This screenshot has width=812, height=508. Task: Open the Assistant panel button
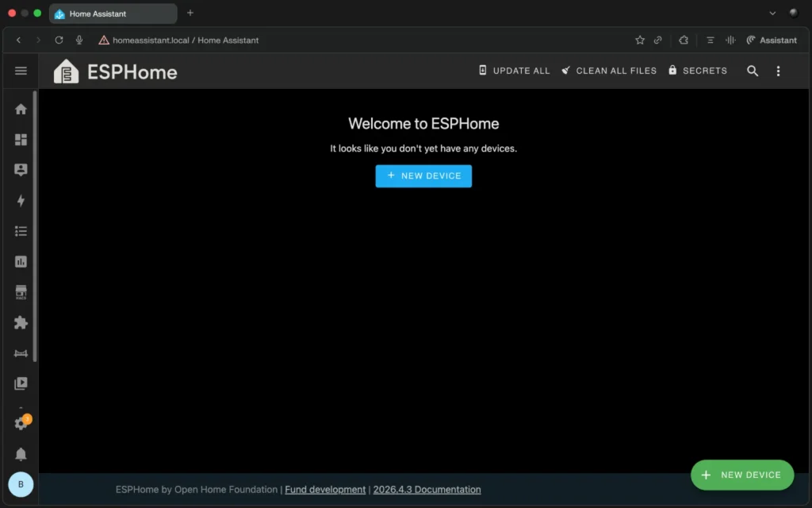point(771,40)
